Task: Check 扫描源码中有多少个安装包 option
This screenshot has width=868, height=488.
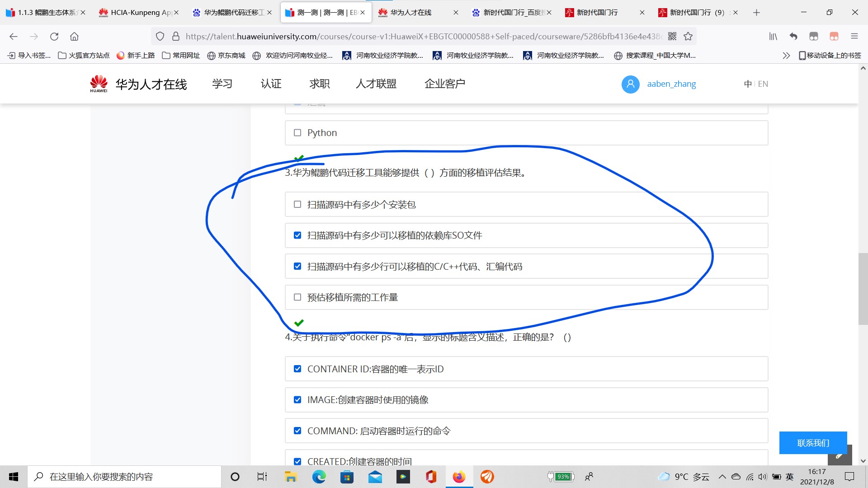Action: (297, 205)
